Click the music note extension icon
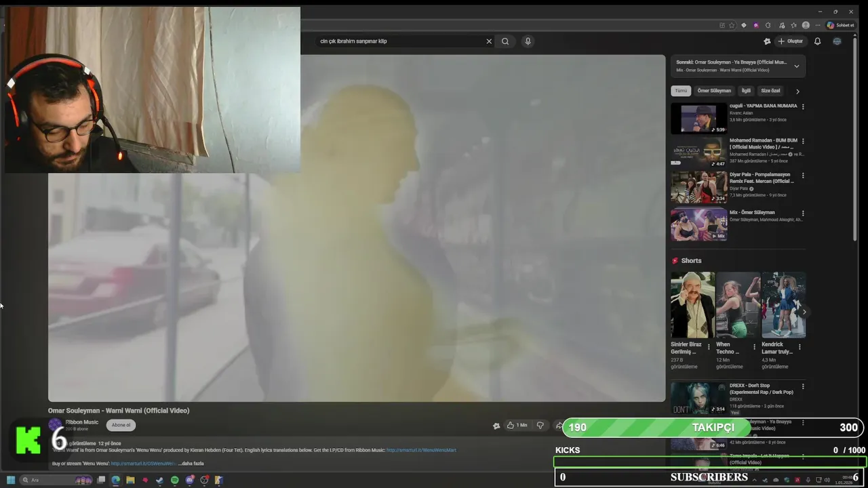 coord(781,25)
